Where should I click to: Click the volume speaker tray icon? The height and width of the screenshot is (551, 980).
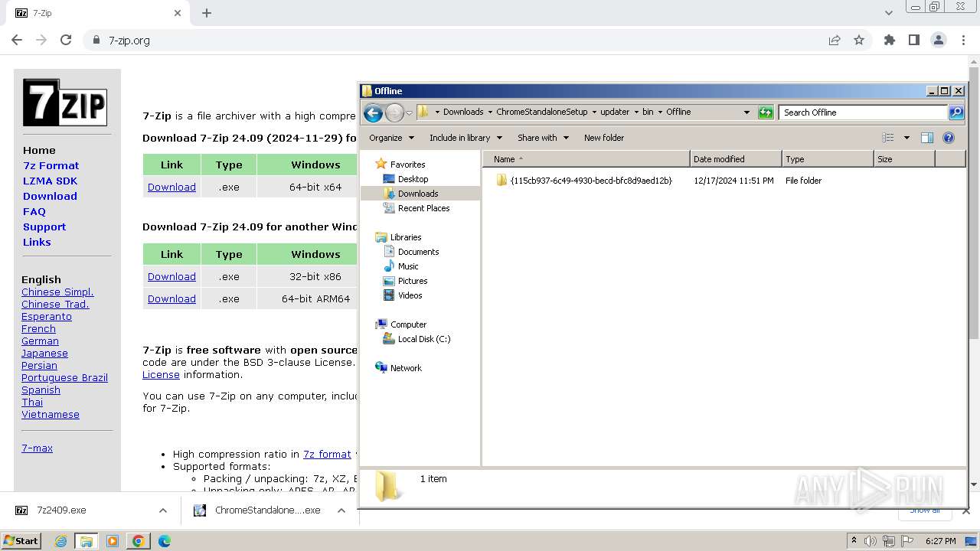click(x=871, y=541)
